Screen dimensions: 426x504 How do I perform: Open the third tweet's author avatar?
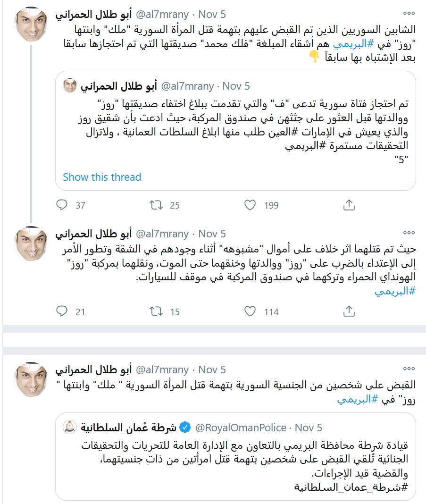tap(32, 381)
